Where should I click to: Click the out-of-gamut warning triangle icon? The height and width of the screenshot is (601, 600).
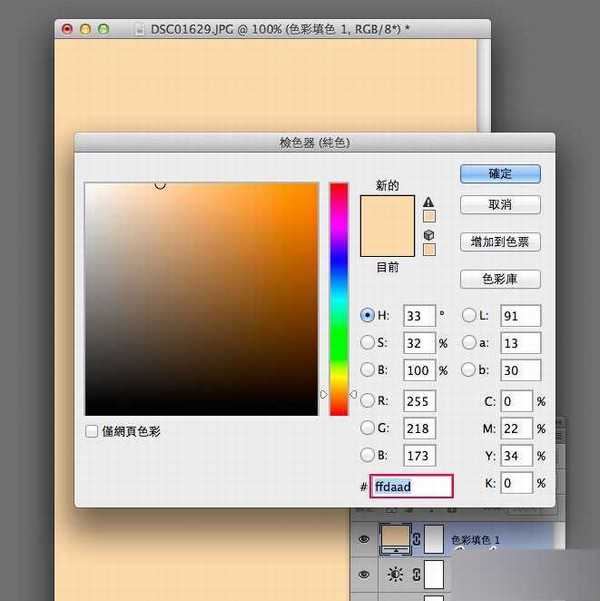click(x=429, y=200)
